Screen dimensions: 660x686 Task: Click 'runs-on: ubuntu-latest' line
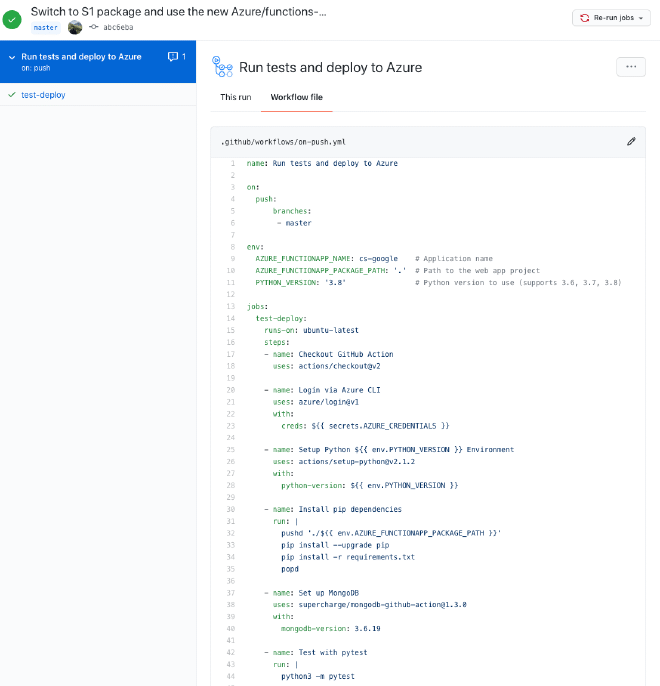click(x=311, y=330)
